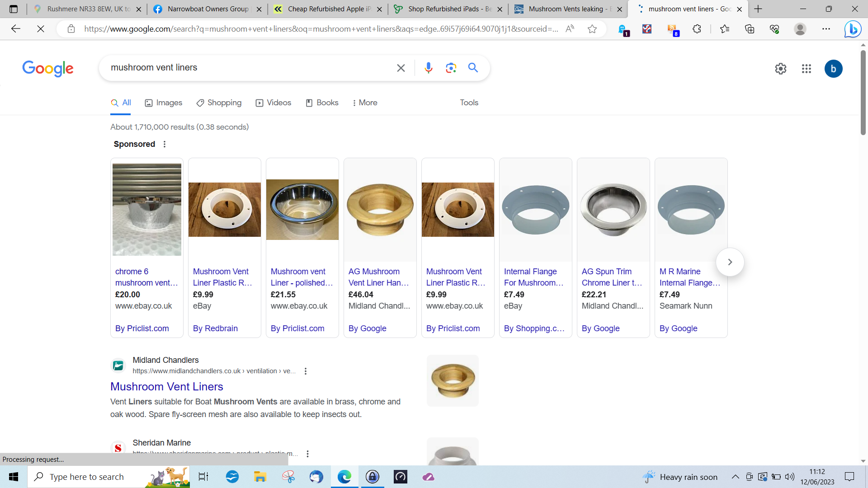Open Collections icon

750,29
